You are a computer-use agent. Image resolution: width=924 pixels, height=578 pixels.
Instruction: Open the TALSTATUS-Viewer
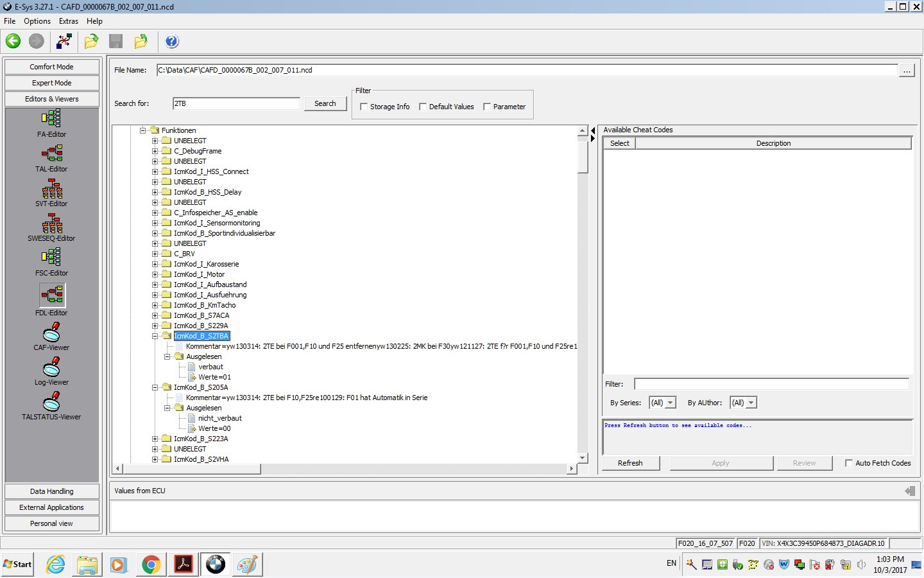pos(51,406)
